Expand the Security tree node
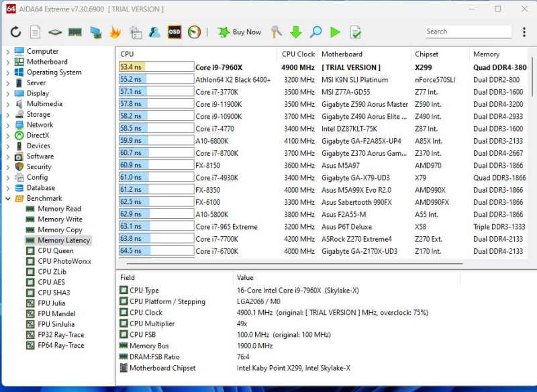The width and height of the screenshot is (537, 392). coord(8,167)
